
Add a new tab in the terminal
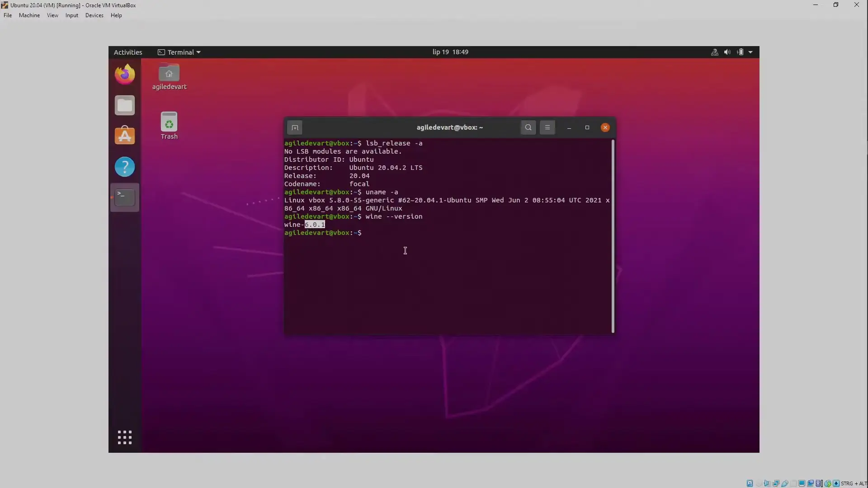pos(295,127)
